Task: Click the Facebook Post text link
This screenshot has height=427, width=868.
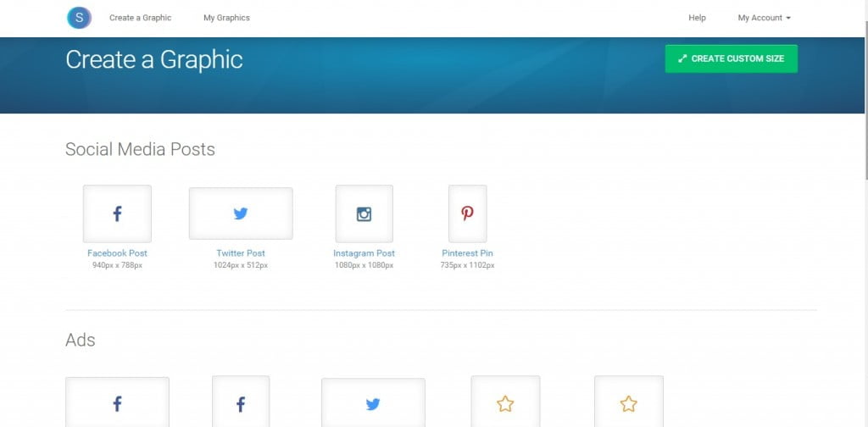Action: point(117,253)
